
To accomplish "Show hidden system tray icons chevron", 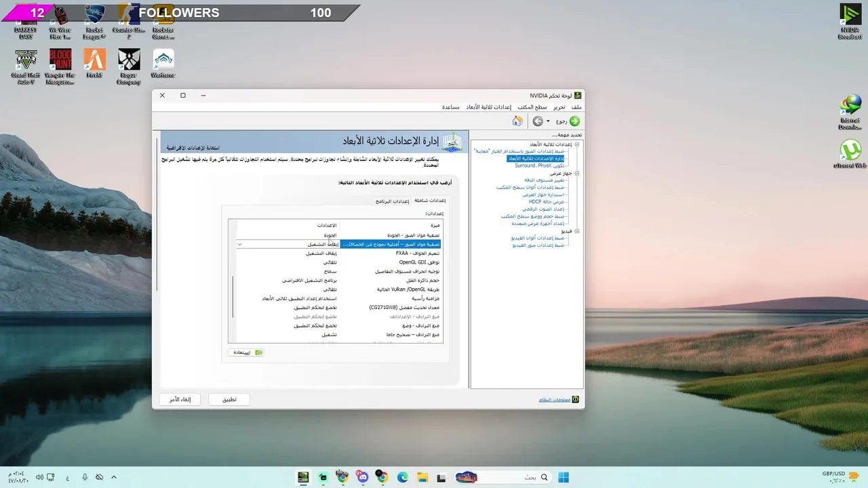I will (x=114, y=478).
